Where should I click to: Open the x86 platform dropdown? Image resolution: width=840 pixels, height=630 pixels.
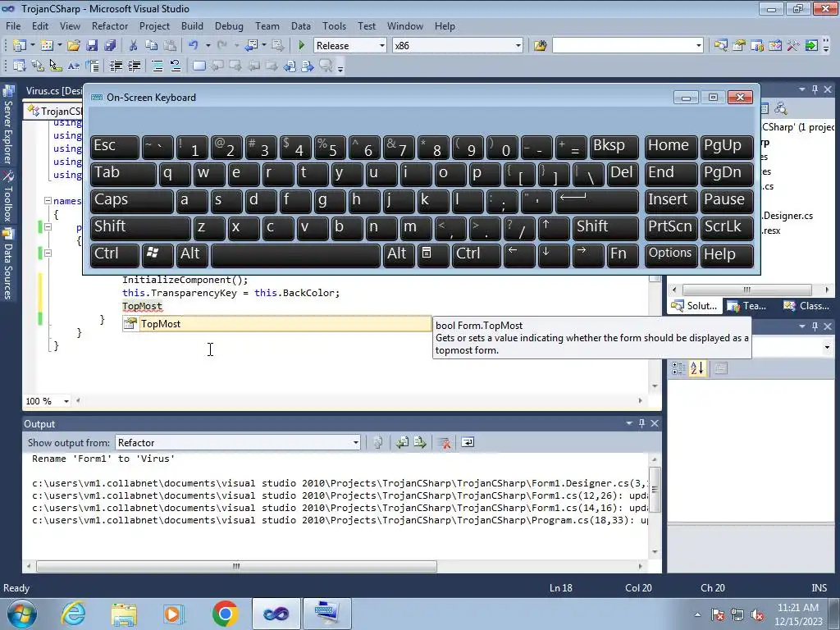coord(518,46)
